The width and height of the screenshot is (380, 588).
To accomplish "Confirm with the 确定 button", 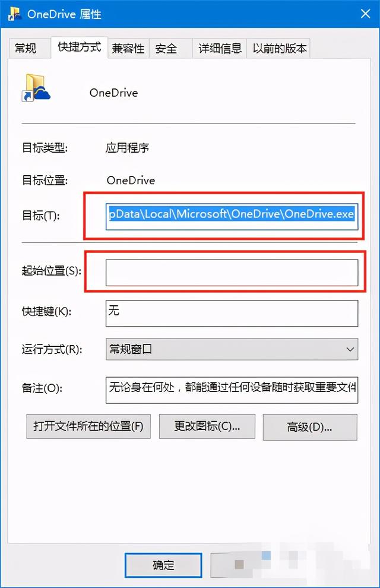I will click(x=163, y=565).
